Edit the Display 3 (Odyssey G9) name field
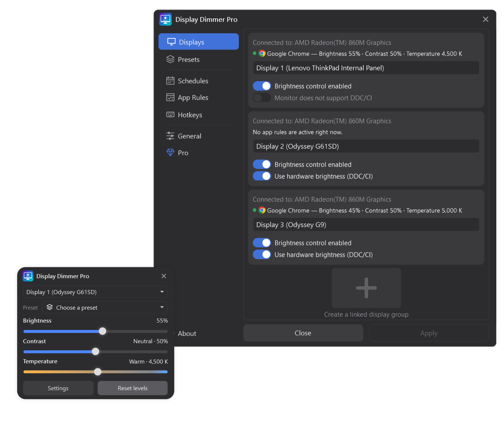 tap(366, 225)
